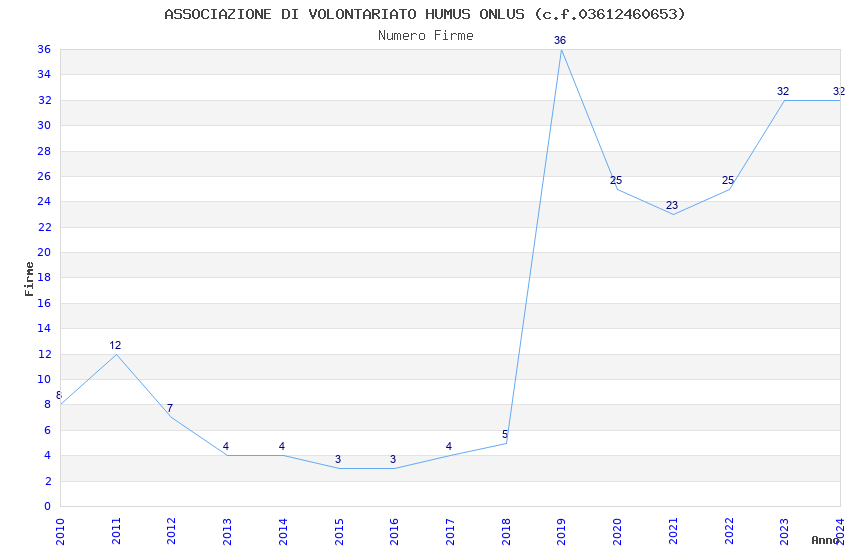The height and width of the screenshot is (550, 850).
Task: Click the data label 5 for year 2018
Action: point(505,434)
